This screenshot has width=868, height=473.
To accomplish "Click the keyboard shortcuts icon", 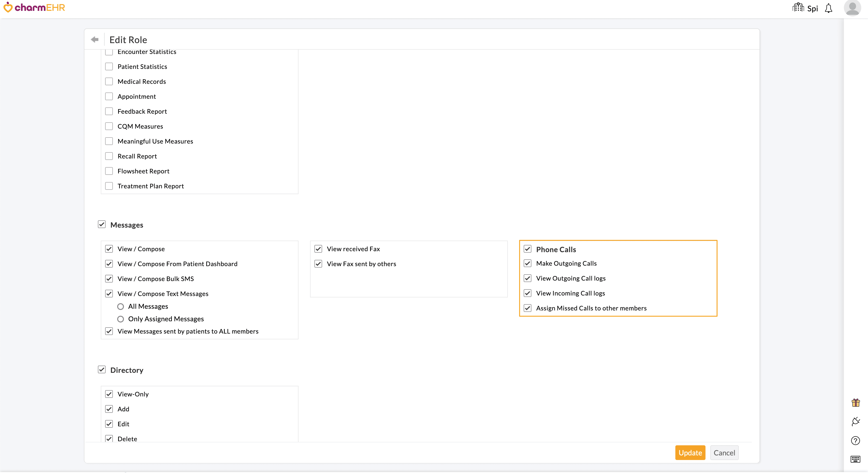I will [855, 459].
